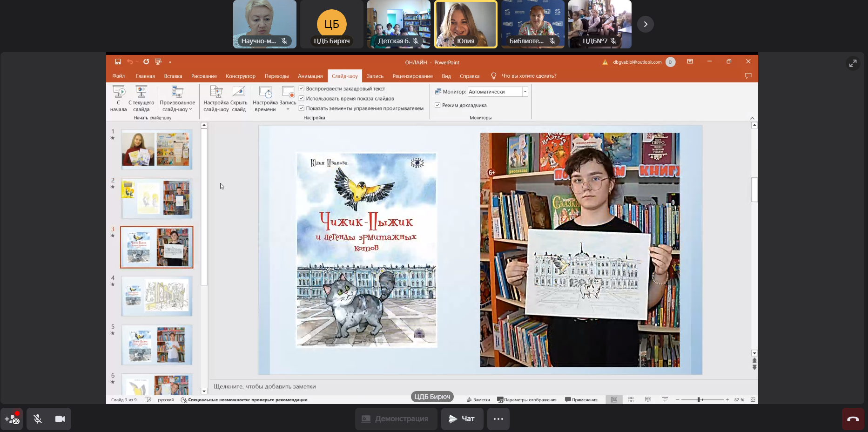Click the русский language indicator
Viewport: 868px width, 432px height.
(166, 400)
